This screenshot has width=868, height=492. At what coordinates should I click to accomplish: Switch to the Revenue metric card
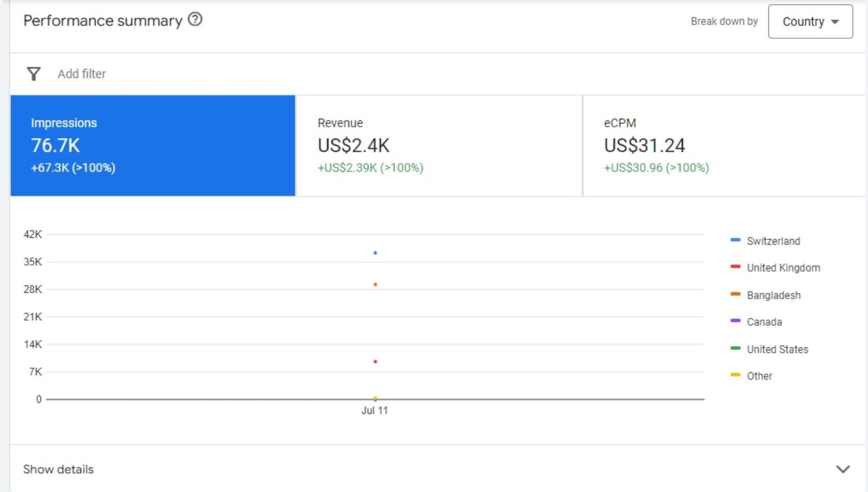coord(439,145)
